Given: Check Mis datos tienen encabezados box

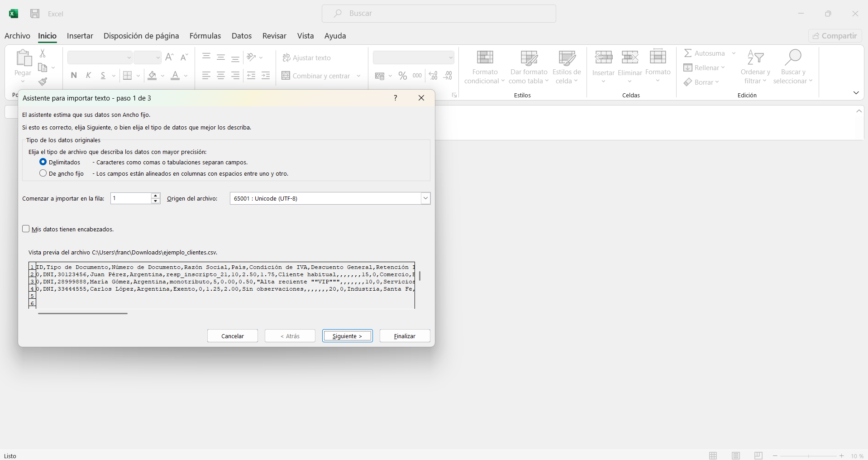Looking at the screenshot, I should [x=26, y=229].
